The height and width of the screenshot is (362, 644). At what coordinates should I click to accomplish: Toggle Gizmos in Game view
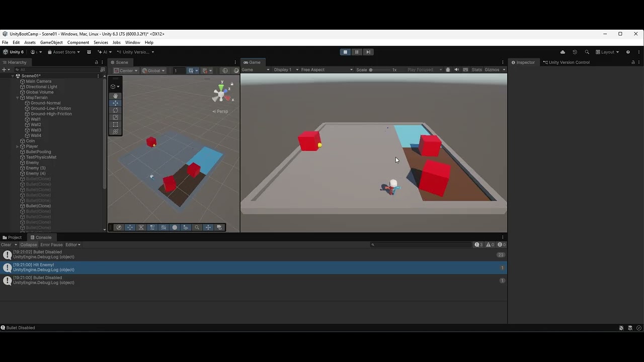[492, 70]
